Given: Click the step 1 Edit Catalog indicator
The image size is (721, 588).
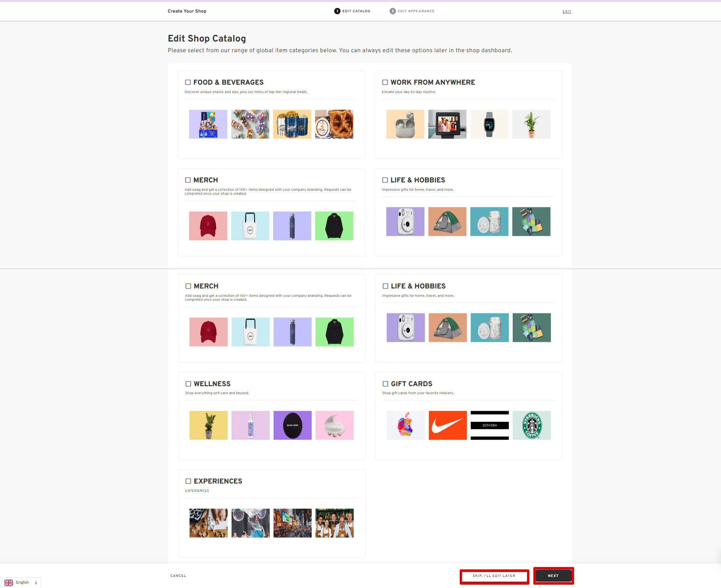Looking at the screenshot, I should pos(352,11).
